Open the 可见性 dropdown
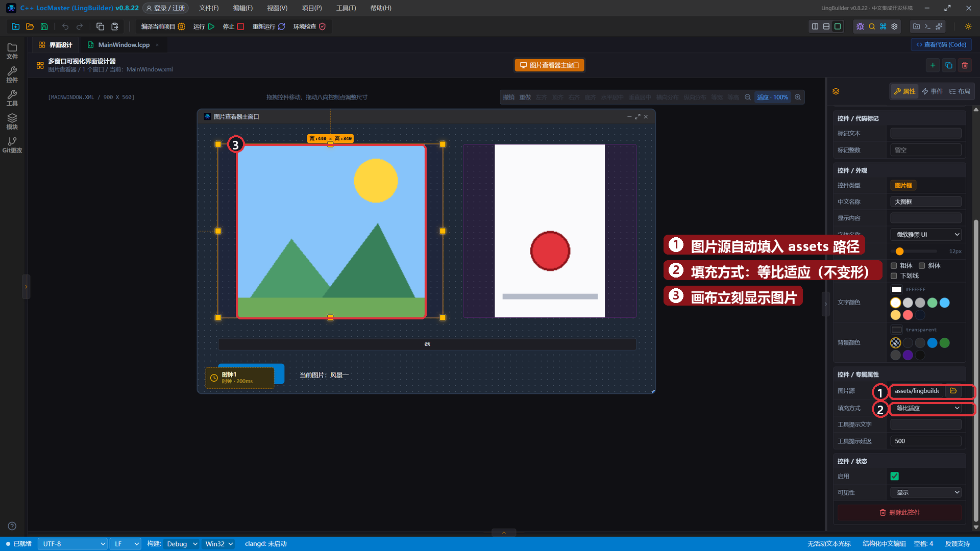The height and width of the screenshot is (551, 980). [x=926, y=493]
